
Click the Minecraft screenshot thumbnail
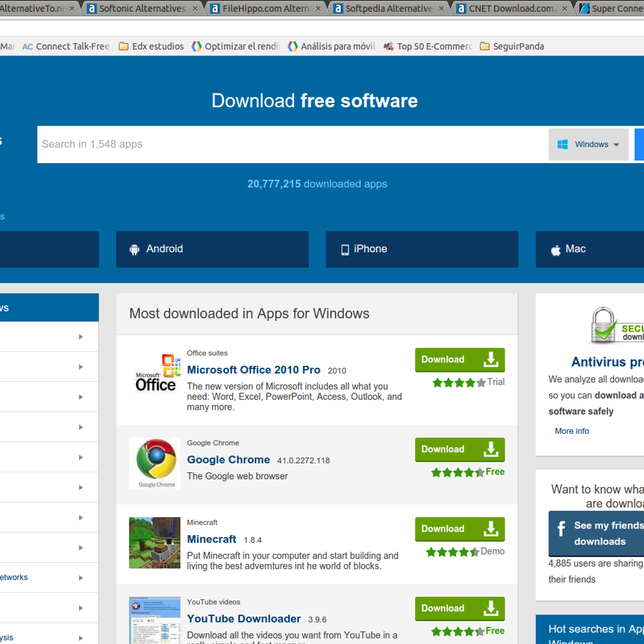pyautogui.click(x=155, y=543)
